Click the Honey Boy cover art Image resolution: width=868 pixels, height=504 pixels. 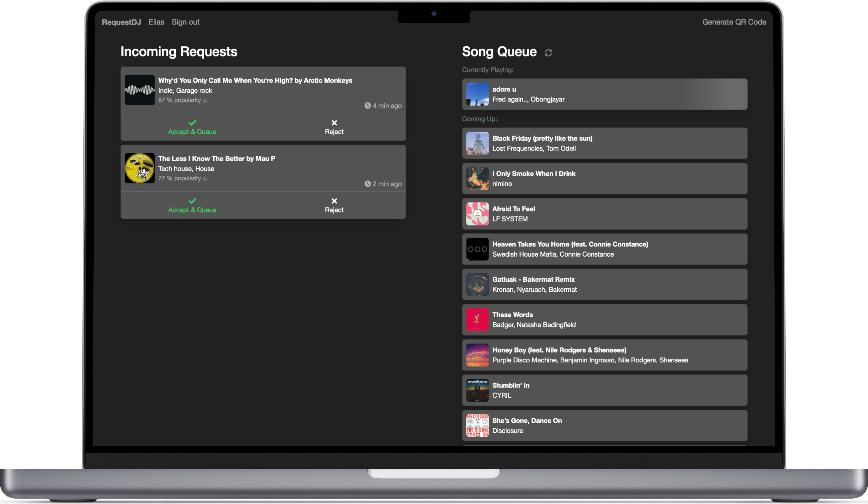point(477,355)
